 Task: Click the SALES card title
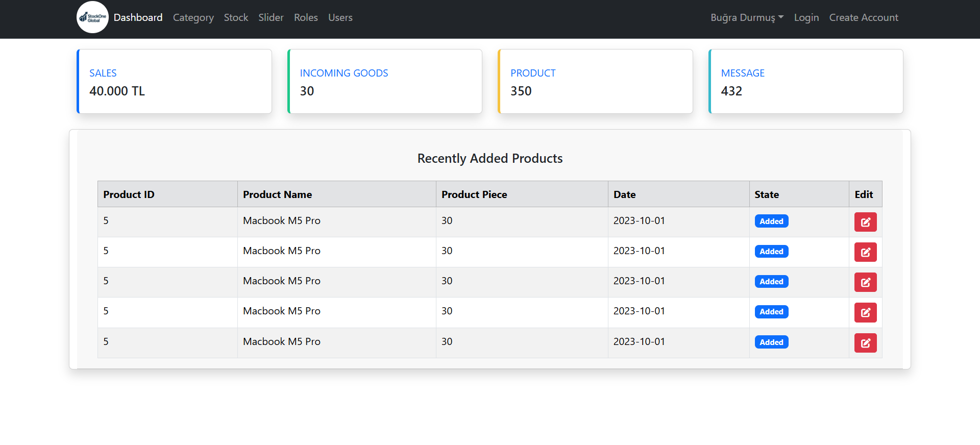[x=103, y=73]
